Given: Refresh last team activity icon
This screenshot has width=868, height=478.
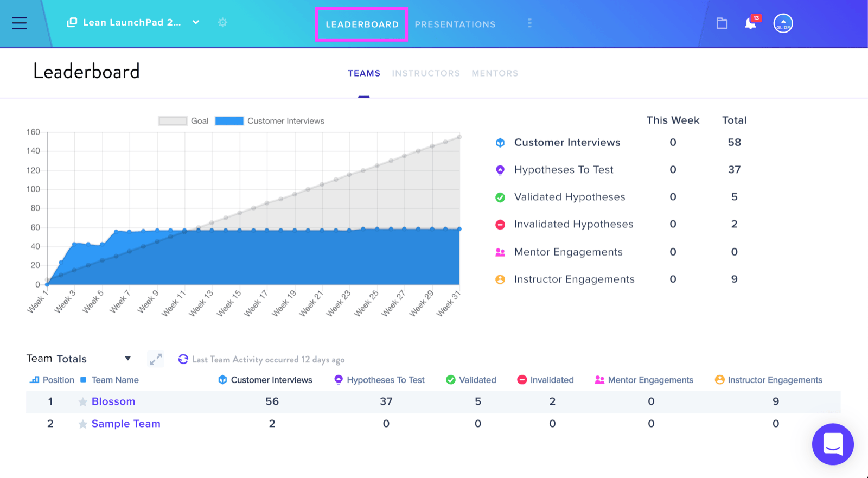Looking at the screenshot, I should pyautogui.click(x=183, y=359).
